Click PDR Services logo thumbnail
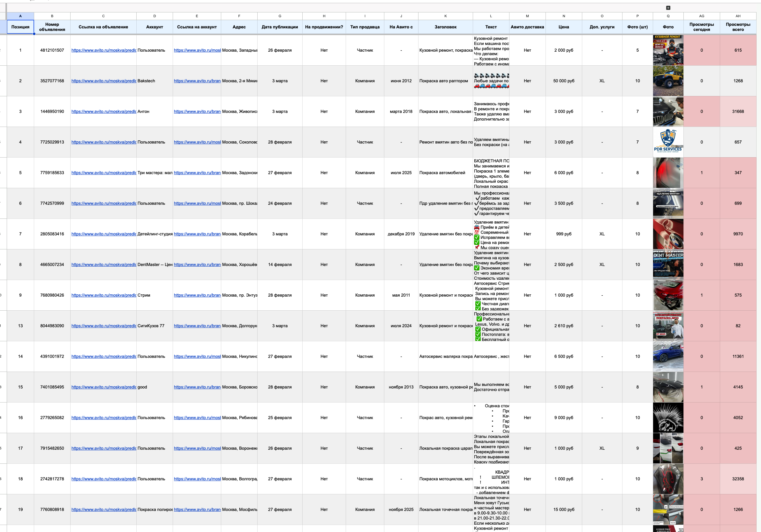Screen dimensions: 761x532 (x=668, y=142)
